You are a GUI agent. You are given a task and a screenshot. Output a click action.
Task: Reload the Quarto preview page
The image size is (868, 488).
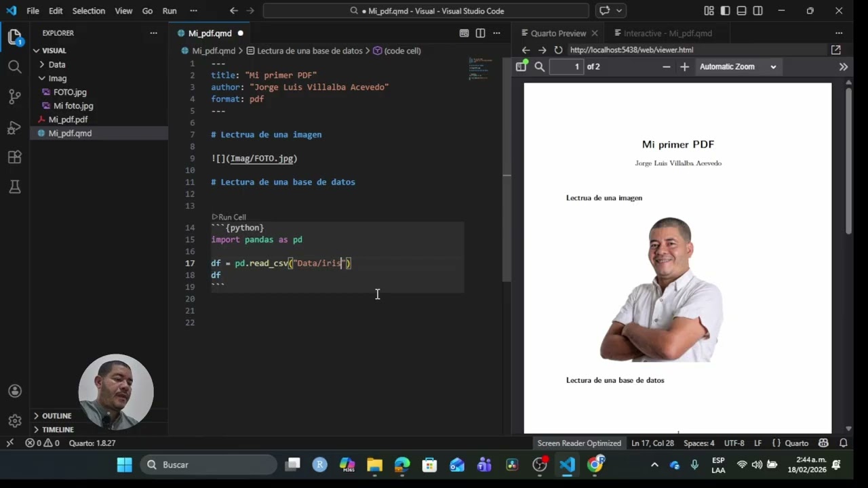point(558,50)
